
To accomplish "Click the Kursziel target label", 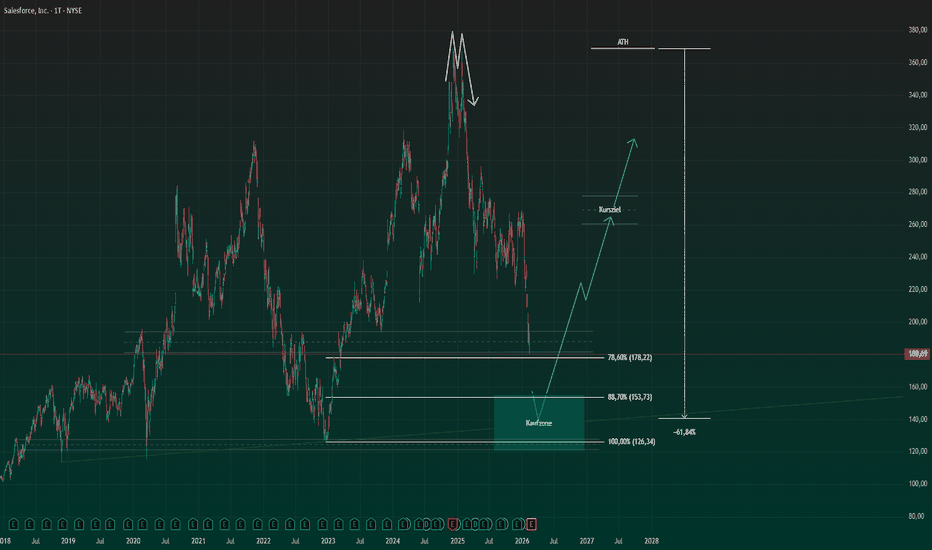I will [610, 210].
